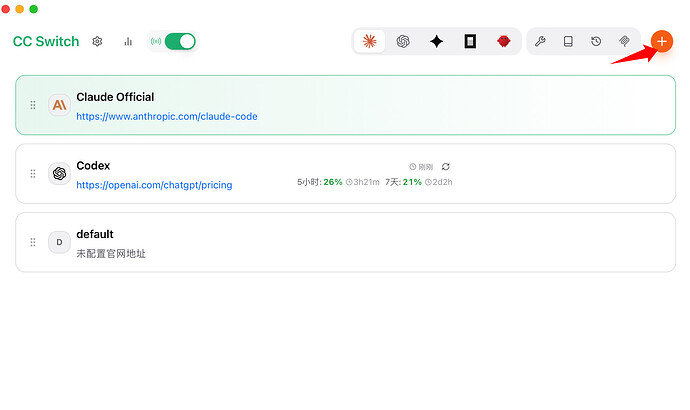
Task: Click the 3h21m reset countdown
Action: click(363, 182)
